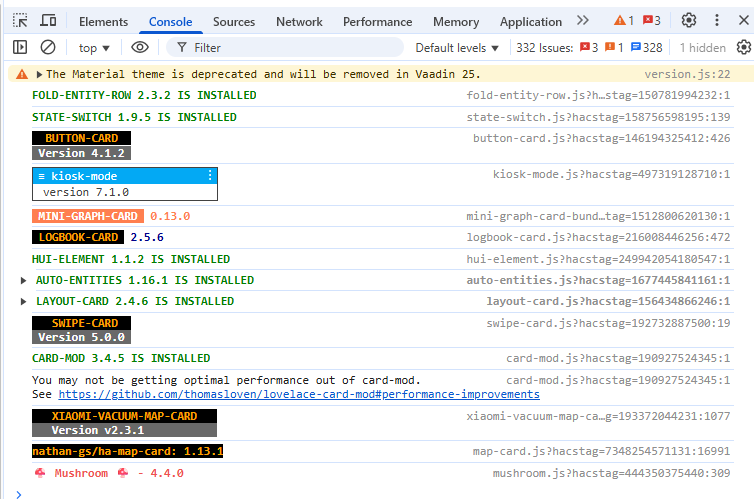Open the customize DevTools three-dot menu

coord(716,20)
